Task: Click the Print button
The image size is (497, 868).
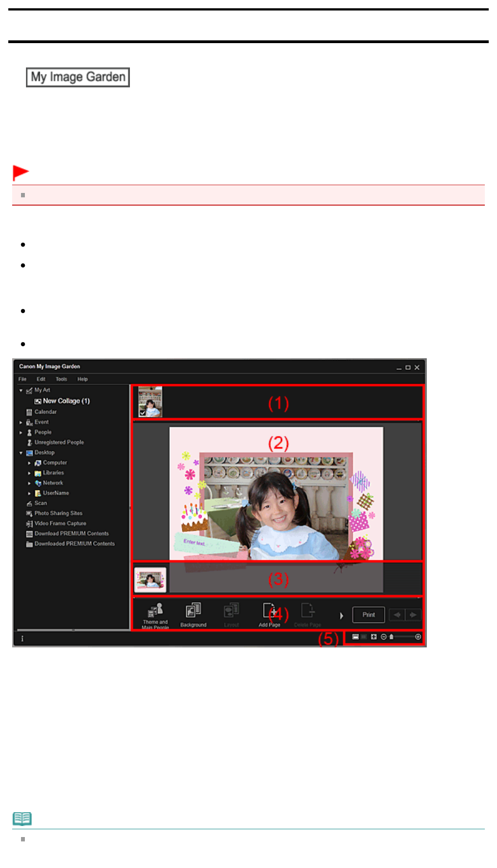Action: click(x=369, y=615)
